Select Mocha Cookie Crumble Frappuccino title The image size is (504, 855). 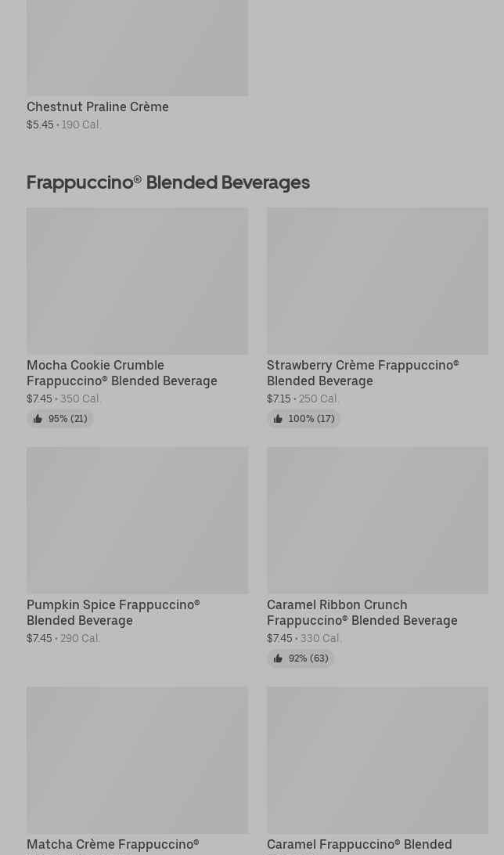coord(122,373)
